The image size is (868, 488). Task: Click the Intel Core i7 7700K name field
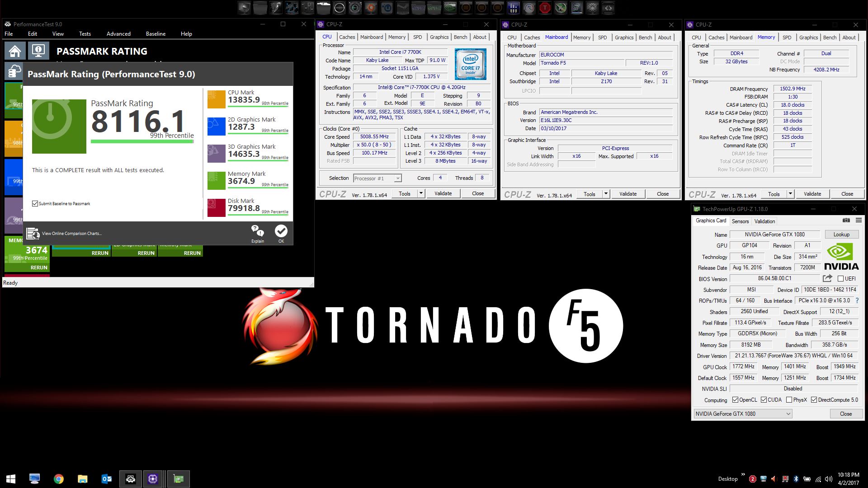pos(400,52)
